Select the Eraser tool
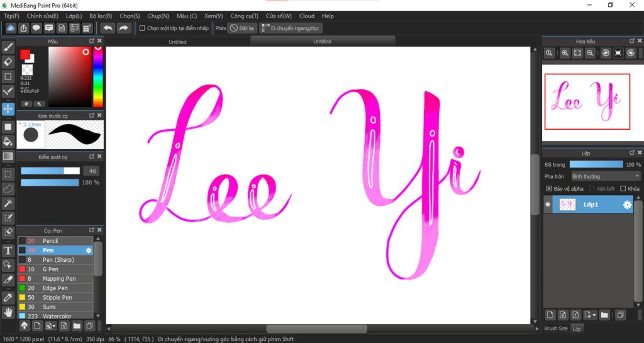644x343 pixels. (8, 62)
